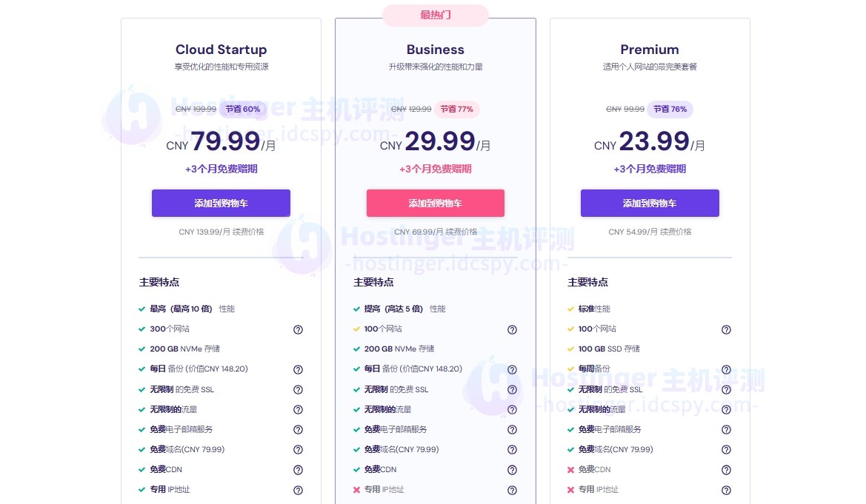This screenshot has width=866, height=504.
Task: Click help icon for Premium 无限制的流量
Action: coord(726,409)
